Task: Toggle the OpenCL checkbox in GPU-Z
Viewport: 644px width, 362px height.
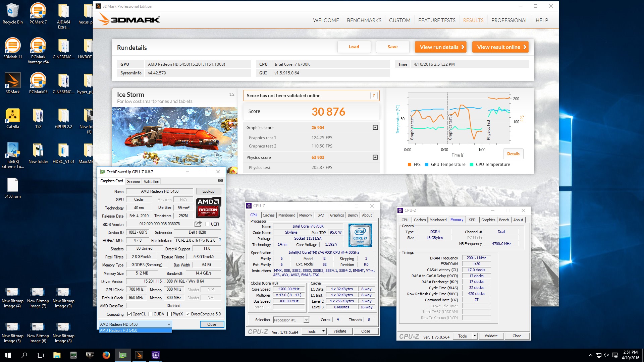Action: [129, 314]
